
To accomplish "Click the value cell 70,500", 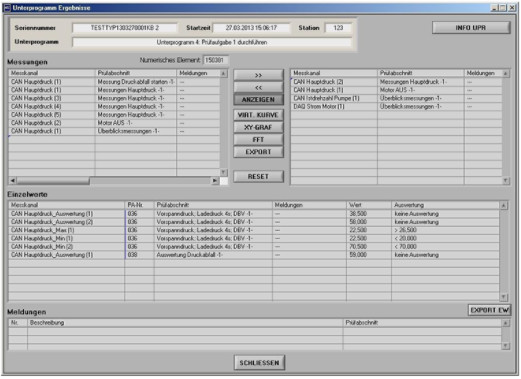I will tap(369, 247).
